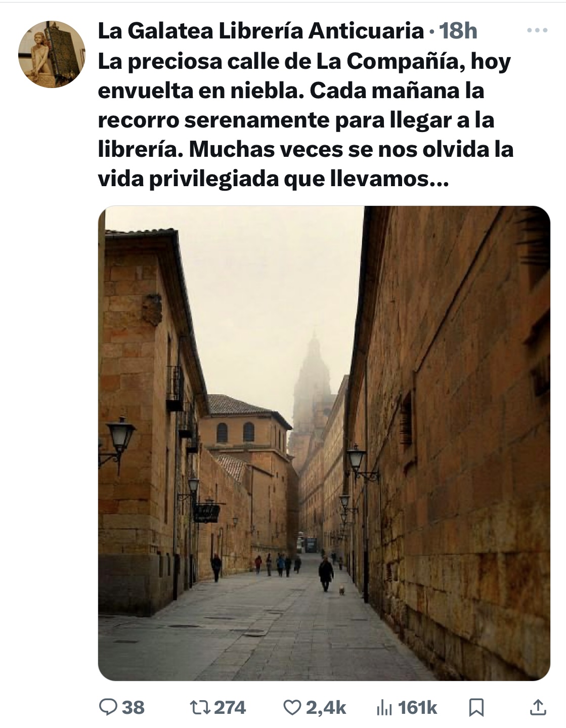Open La Galatea's profile avatar
This screenshot has height=728, width=566.
(52, 55)
